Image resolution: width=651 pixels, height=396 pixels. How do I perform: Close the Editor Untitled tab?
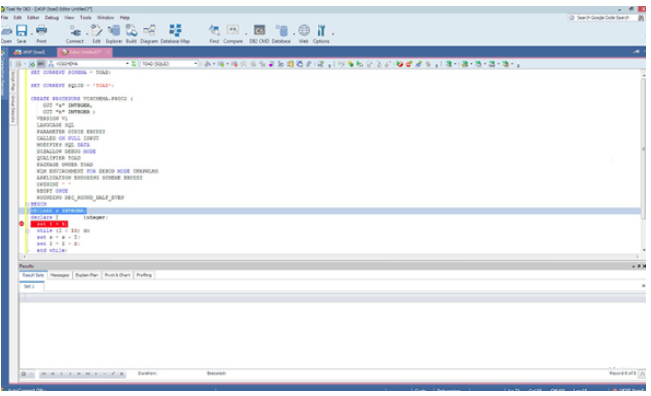pos(108,52)
